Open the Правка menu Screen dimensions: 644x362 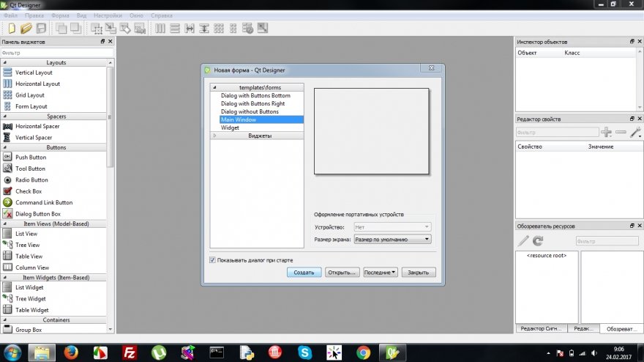point(34,15)
